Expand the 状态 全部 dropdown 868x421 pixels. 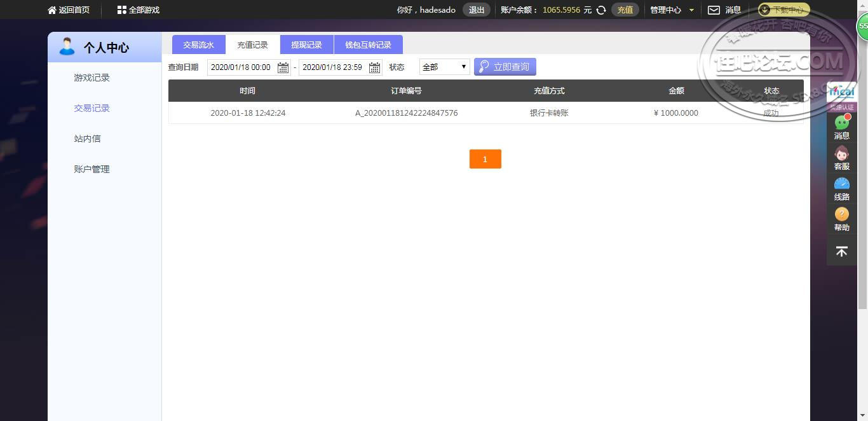pos(444,67)
